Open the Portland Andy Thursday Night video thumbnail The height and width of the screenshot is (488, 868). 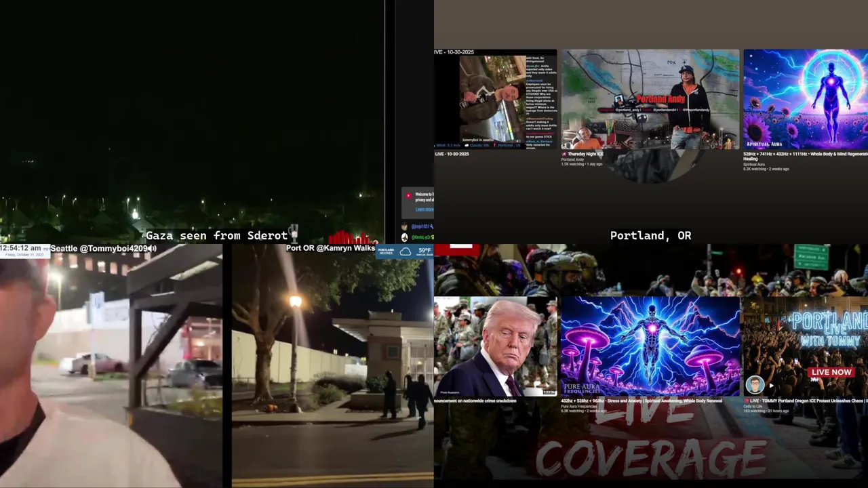pyautogui.click(x=650, y=99)
